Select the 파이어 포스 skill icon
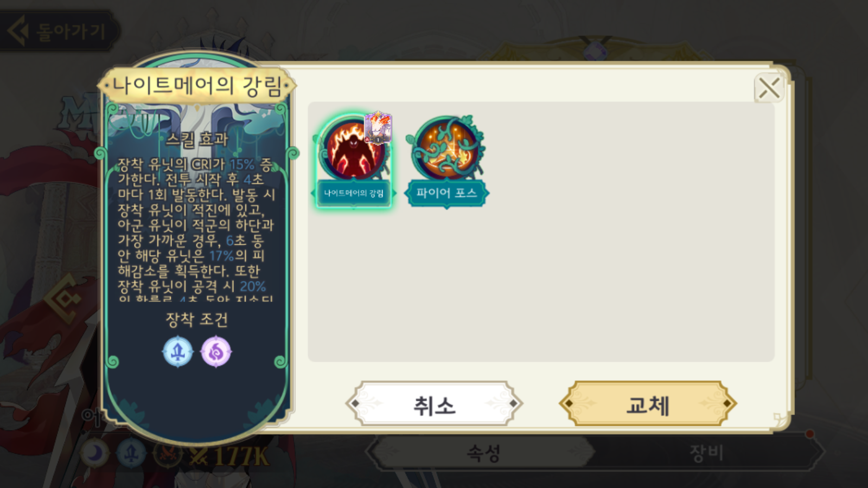This screenshot has width=868, height=488. [446, 147]
